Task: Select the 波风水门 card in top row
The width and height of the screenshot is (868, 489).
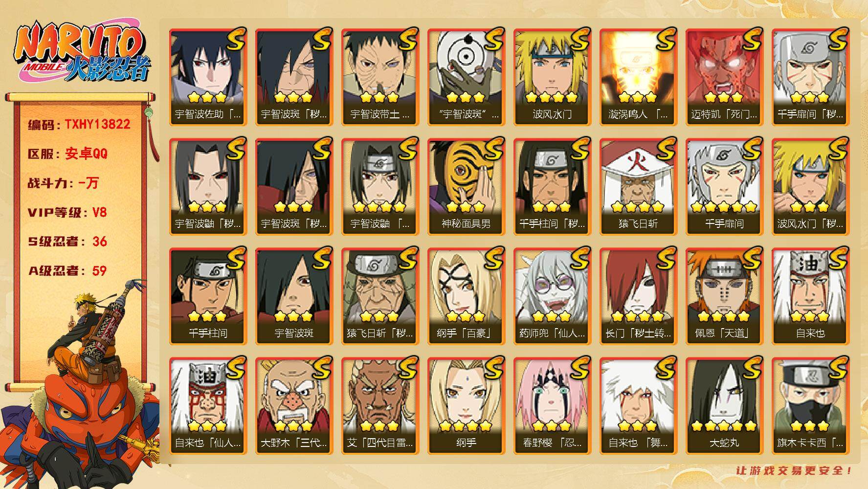Action: tap(552, 77)
